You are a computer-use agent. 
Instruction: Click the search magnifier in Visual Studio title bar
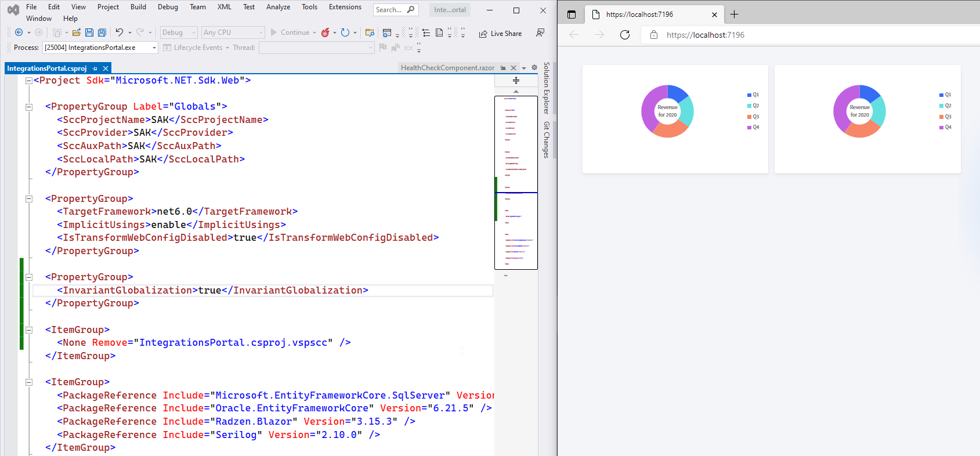click(x=411, y=9)
